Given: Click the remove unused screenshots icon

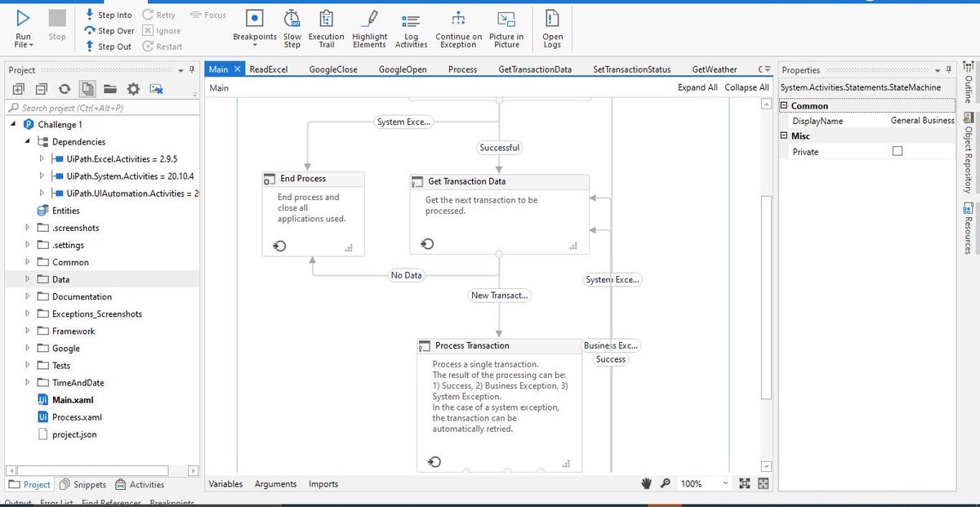Looking at the screenshot, I should 156,89.
